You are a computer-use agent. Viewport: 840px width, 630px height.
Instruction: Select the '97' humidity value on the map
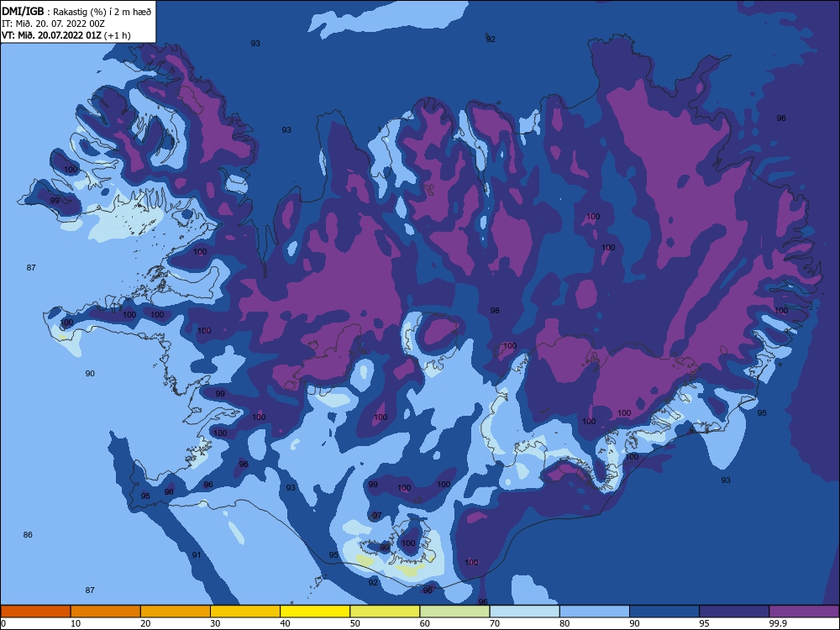(x=377, y=516)
